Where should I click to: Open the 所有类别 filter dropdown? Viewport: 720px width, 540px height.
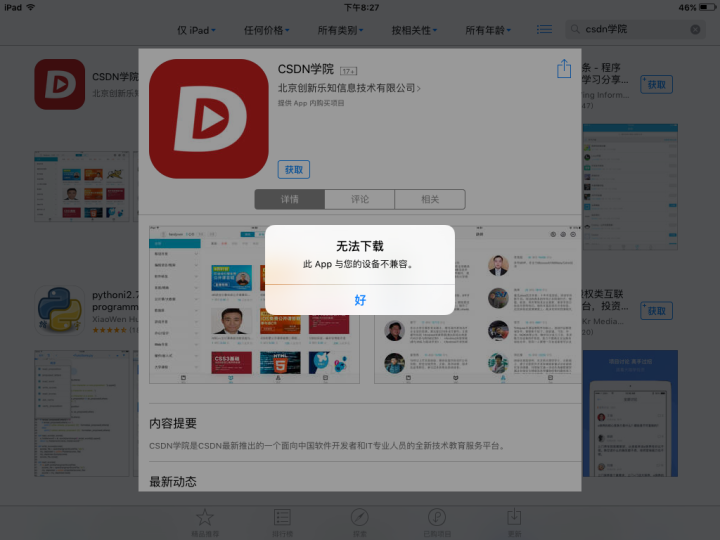coord(340,30)
